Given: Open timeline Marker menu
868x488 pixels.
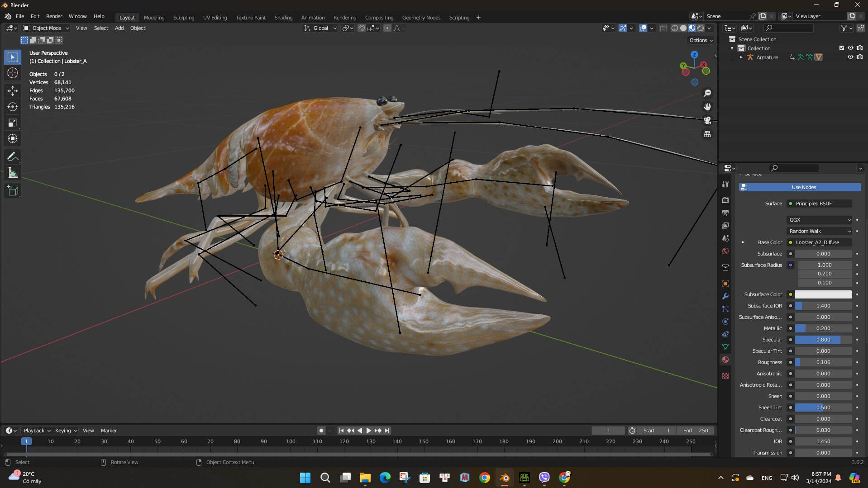Looking at the screenshot, I should (109, 431).
